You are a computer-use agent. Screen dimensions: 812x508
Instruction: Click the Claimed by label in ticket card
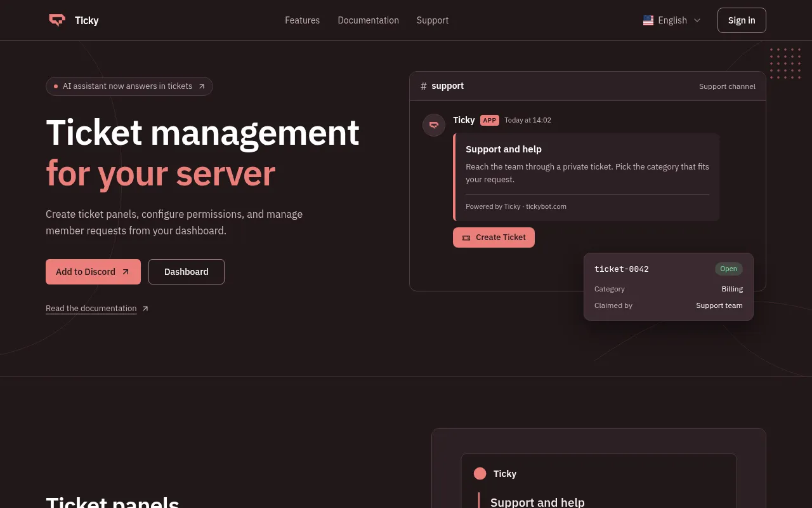coord(613,305)
